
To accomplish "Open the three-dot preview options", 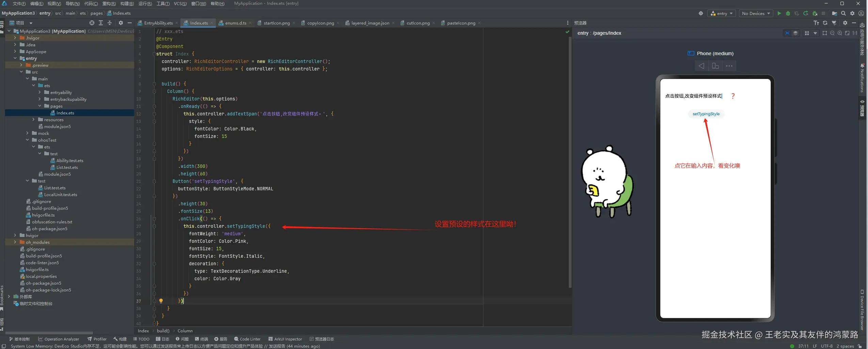I will pos(729,66).
